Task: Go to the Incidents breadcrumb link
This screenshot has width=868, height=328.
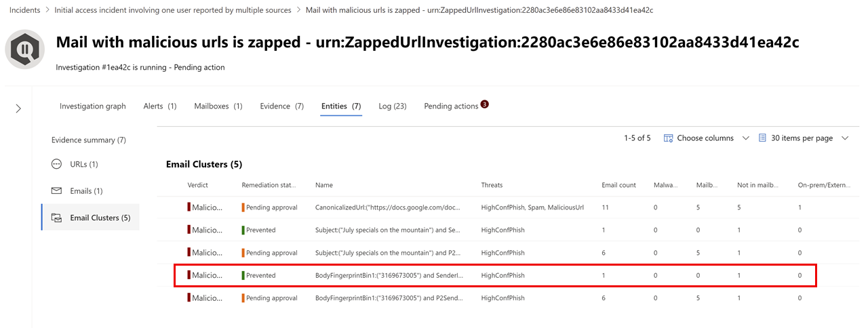Action: point(24,10)
